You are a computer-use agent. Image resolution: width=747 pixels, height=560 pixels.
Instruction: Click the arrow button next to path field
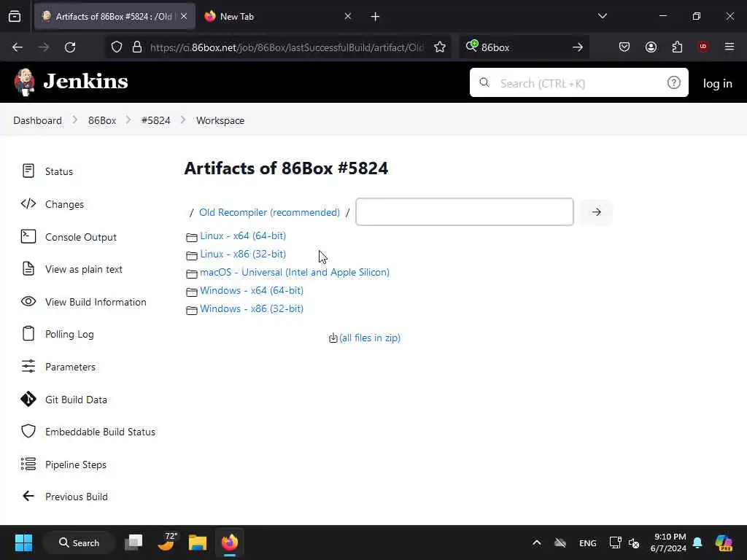click(x=596, y=212)
